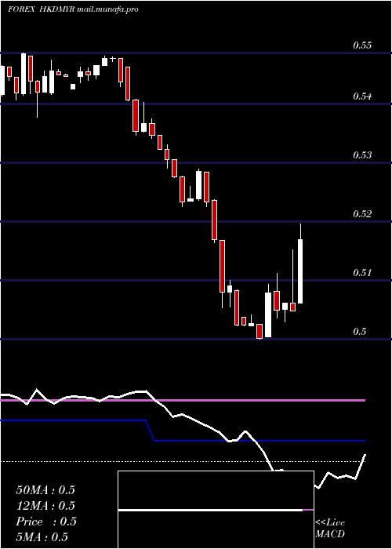Image resolution: width=392 pixels, height=549 pixels.
Task: Select the 0.55 price axis label
Action: tap(361, 45)
